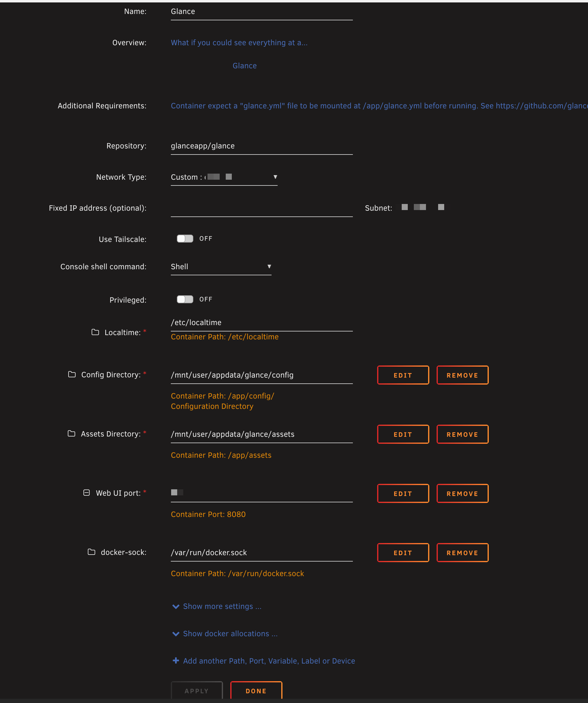
Task: Open the Console shell command dropdown
Action: (x=221, y=267)
